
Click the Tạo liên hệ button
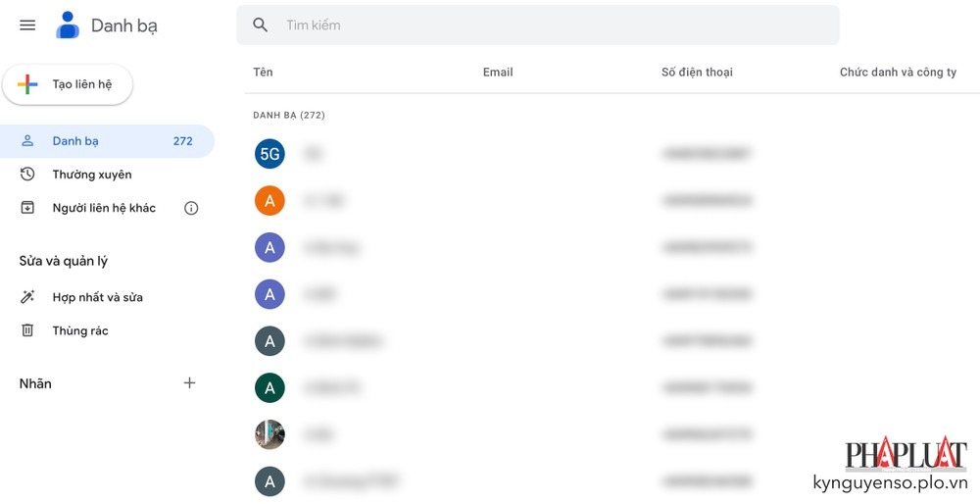pyautogui.click(x=68, y=85)
